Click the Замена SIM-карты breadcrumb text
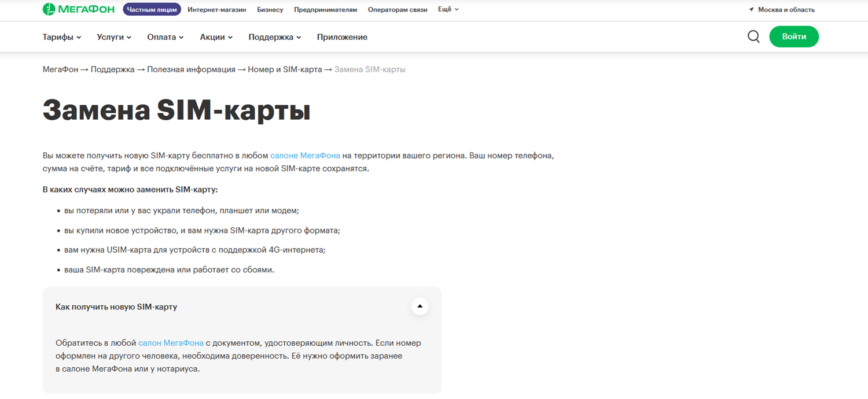The image size is (868, 399). point(370,69)
